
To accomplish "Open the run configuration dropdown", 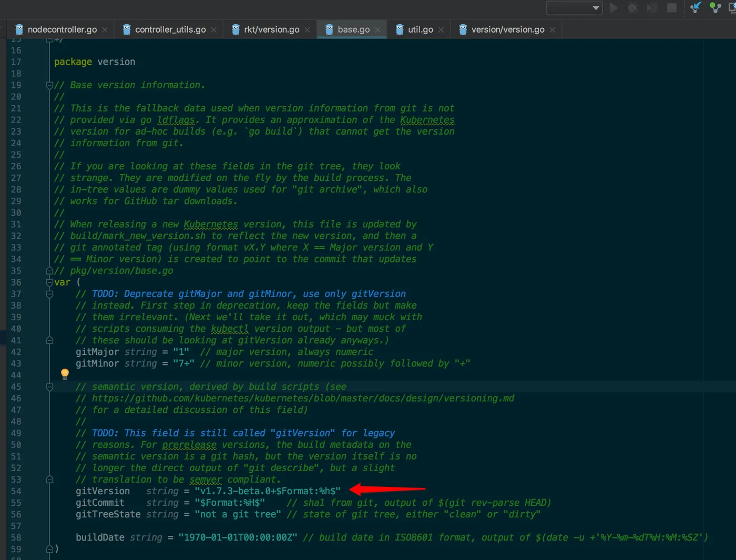I will (574, 8).
